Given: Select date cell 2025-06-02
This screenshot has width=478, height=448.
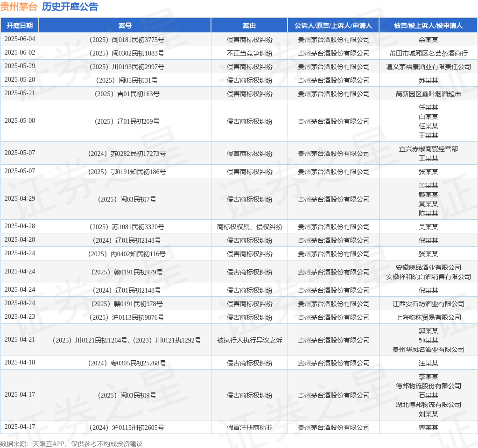Looking at the screenshot, I should pyautogui.click(x=20, y=52).
